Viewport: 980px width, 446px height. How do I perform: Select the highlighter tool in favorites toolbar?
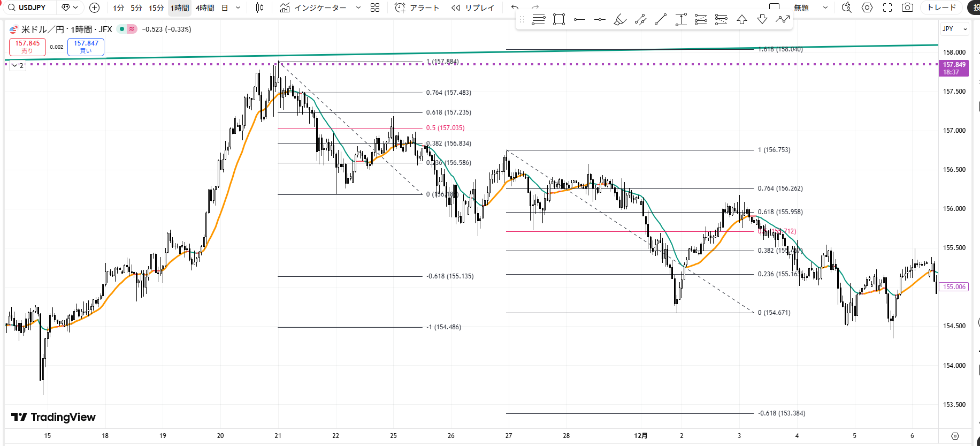point(620,20)
